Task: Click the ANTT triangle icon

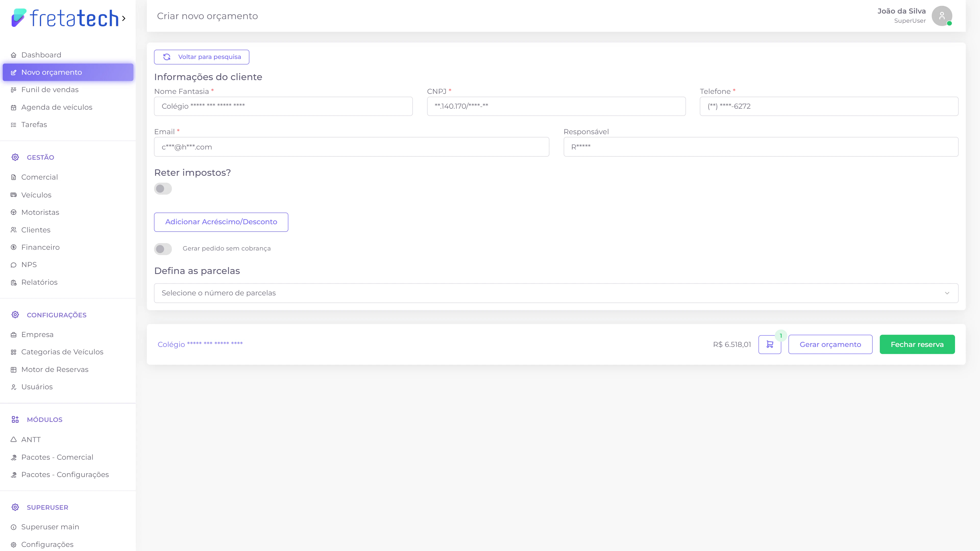Action: [x=14, y=439]
